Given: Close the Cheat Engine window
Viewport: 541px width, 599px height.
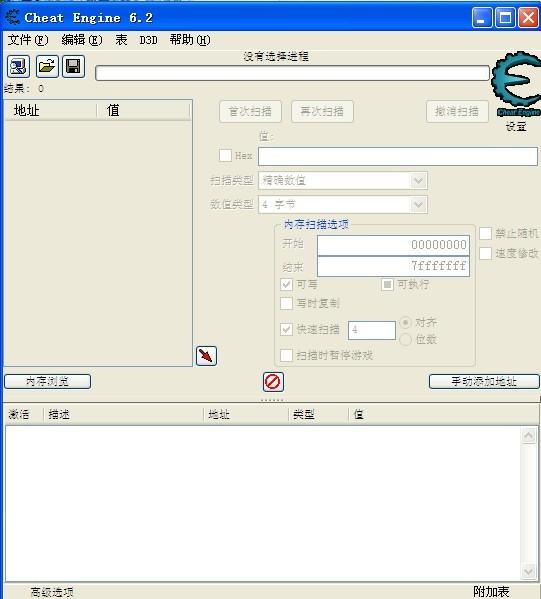Looking at the screenshot, I should point(528,18).
